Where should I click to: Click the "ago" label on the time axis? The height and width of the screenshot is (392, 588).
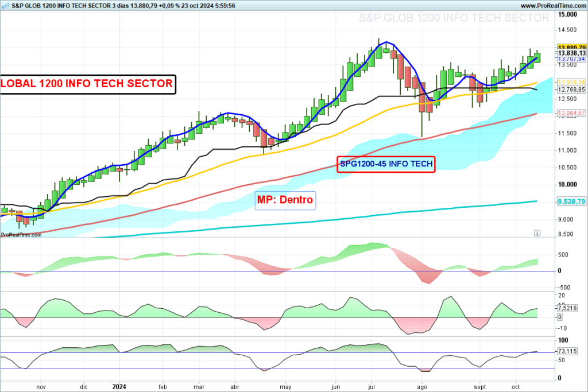pyautogui.click(x=422, y=387)
